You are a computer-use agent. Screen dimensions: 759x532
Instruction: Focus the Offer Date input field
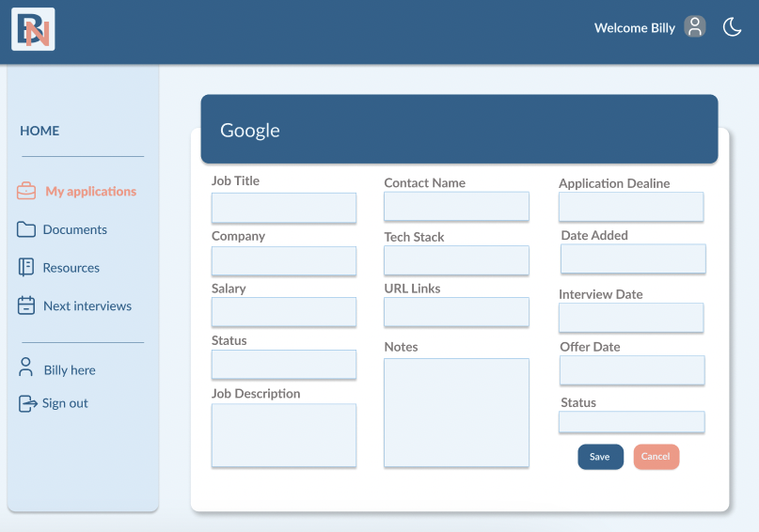[632, 370]
